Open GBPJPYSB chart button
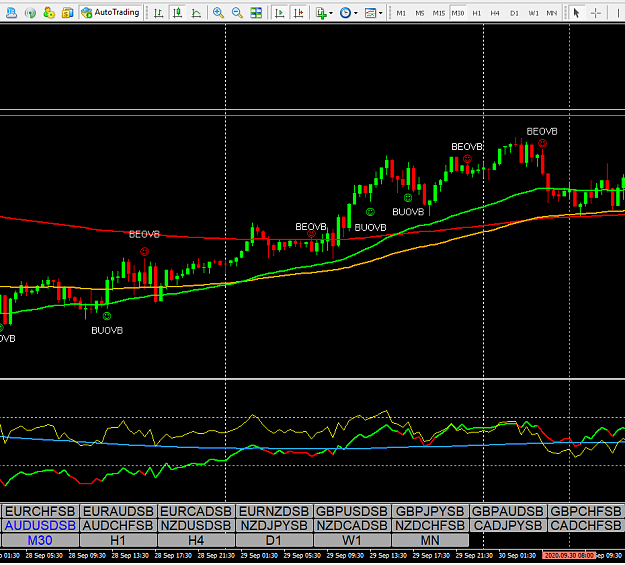 (x=430, y=511)
